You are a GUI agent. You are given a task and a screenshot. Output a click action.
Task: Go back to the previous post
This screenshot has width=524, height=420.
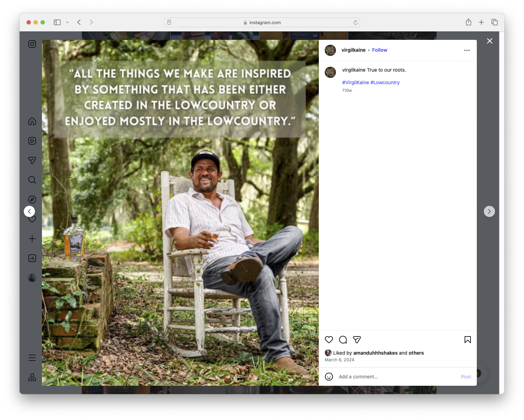pyautogui.click(x=29, y=211)
